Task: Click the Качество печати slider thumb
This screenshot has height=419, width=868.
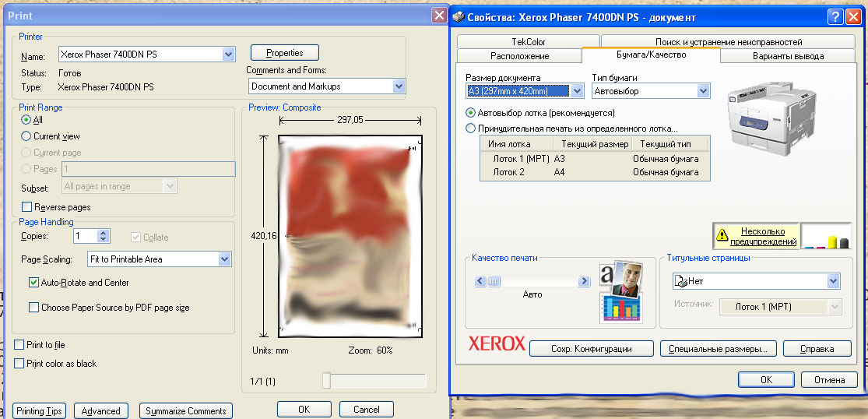Action: (494, 281)
